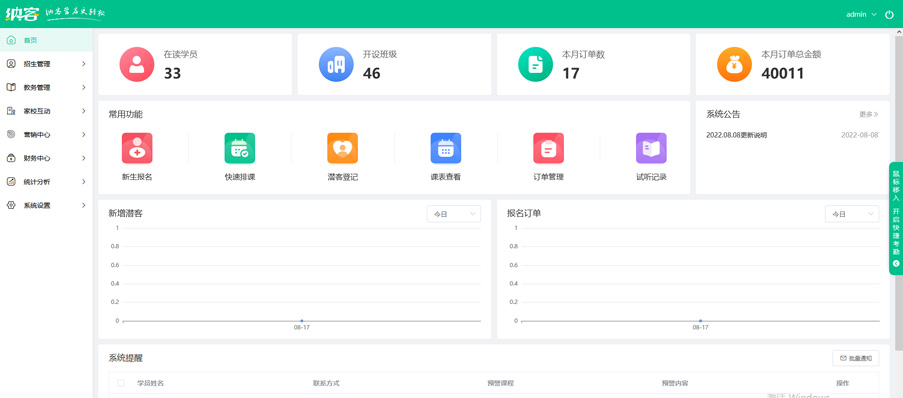
Task: Open 订单管理 via its red clipboard icon
Action: pos(548,149)
